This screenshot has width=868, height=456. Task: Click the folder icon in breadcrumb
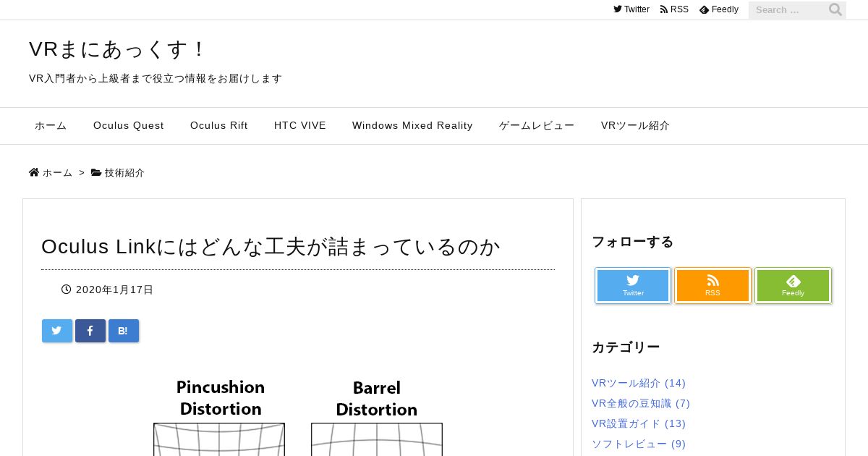96,173
